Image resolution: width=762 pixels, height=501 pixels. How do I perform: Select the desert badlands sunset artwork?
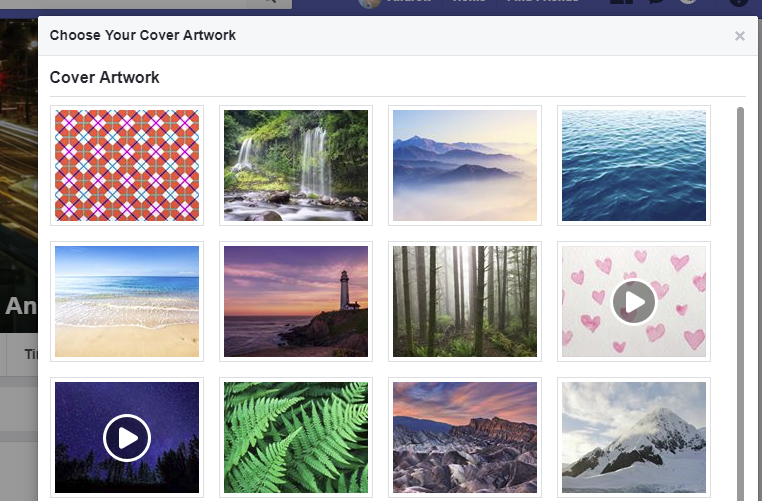[465, 437]
